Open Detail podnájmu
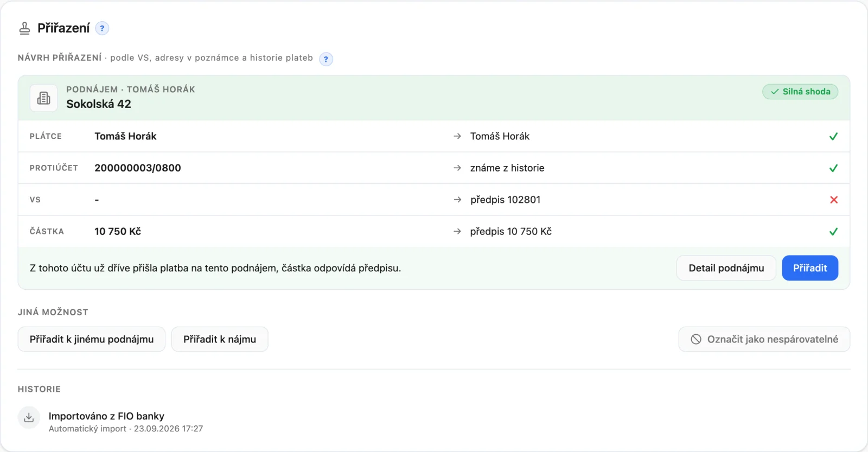 coord(726,268)
